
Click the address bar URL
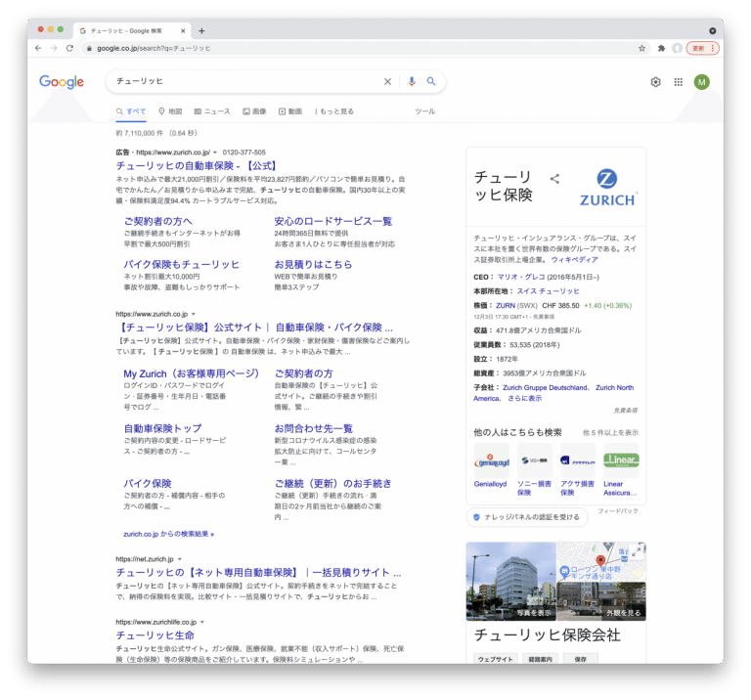154,48
